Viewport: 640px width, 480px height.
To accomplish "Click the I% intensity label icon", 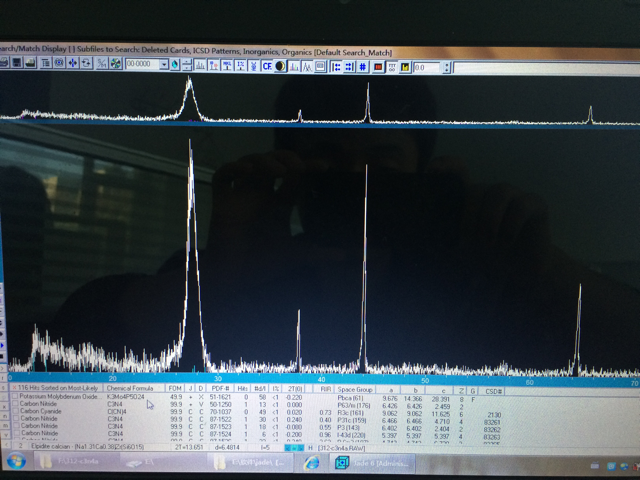I will click(x=240, y=65).
